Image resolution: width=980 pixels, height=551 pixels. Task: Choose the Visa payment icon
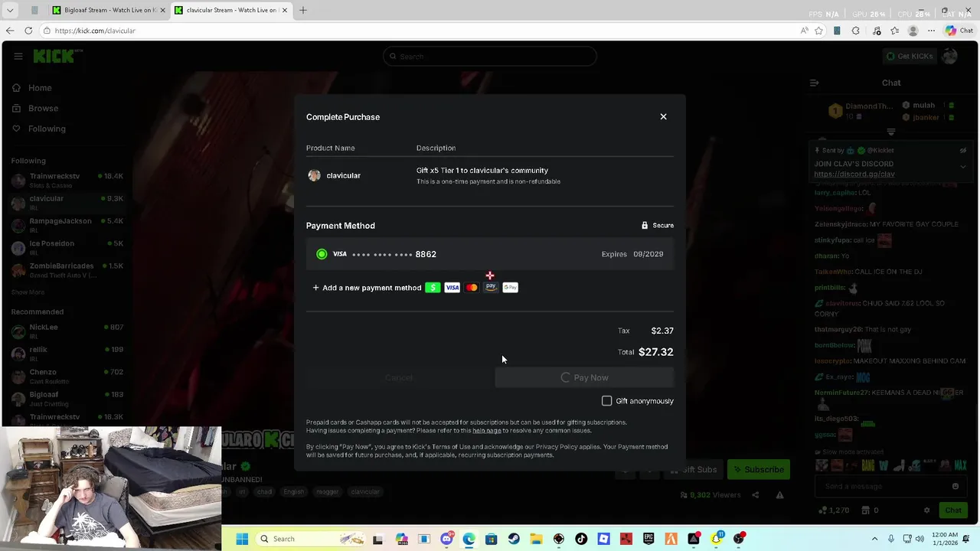(452, 288)
